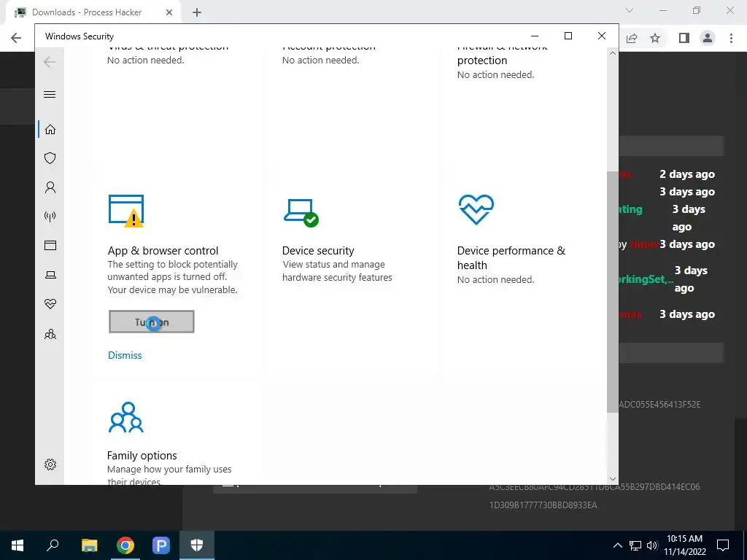This screenshot has height=560, width=747.
Task: Click the browser back arrow
Action: (16, 38)
